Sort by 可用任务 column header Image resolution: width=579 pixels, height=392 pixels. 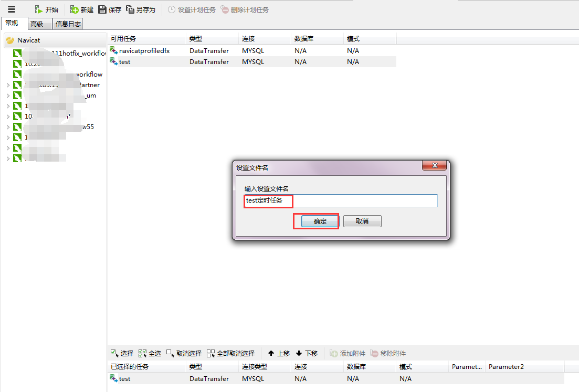tap(146, 39)
